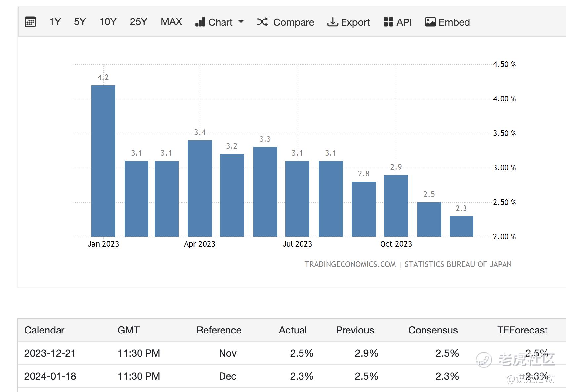Click the 4.50 % y-axis label
This screenshot has height=392, width=566.
504,64
